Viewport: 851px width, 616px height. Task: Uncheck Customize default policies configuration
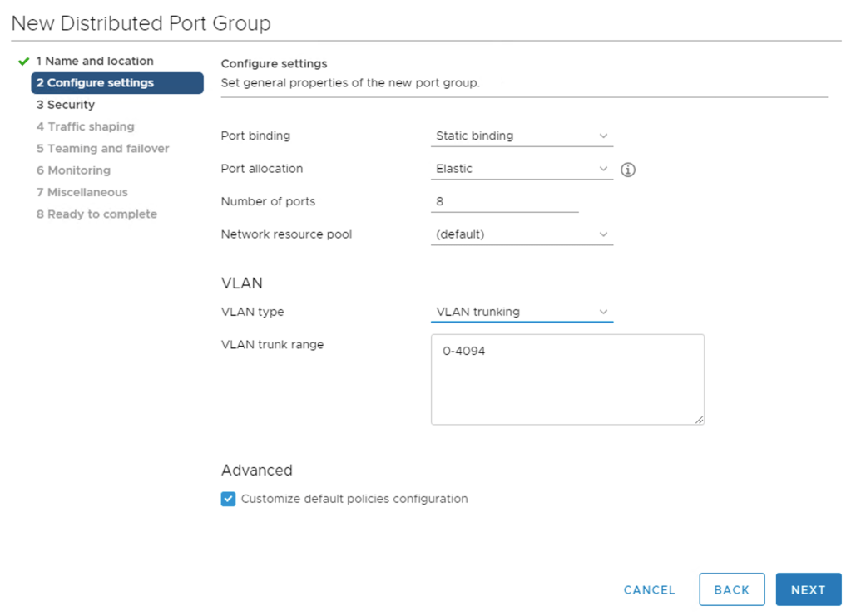point(228,499)
